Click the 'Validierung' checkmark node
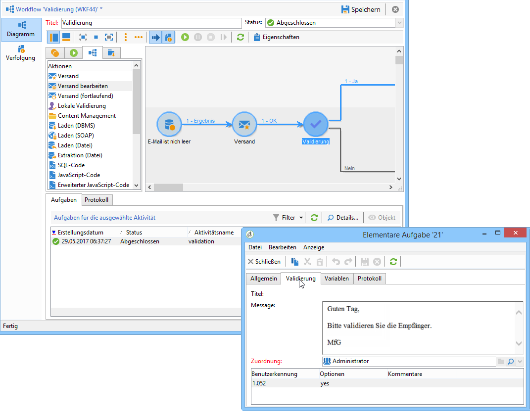This screenshot has height=420, width=530. coord(316,124)
